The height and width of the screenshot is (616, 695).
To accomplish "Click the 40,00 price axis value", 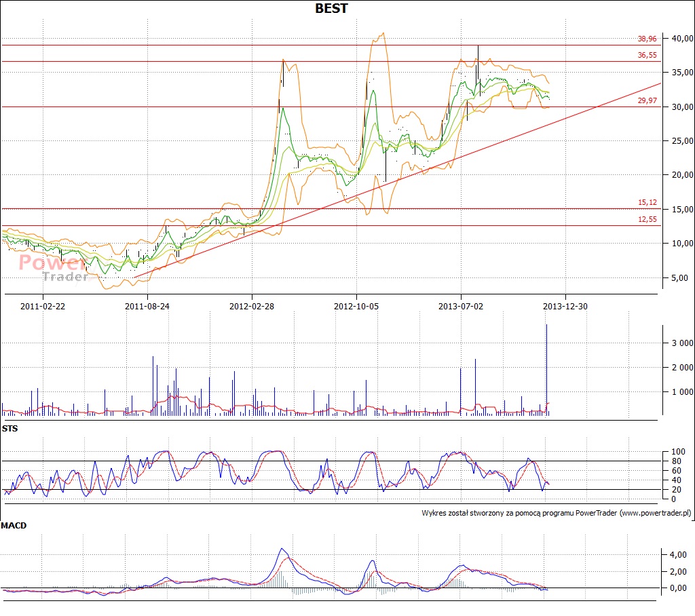I will pos(682,38).
